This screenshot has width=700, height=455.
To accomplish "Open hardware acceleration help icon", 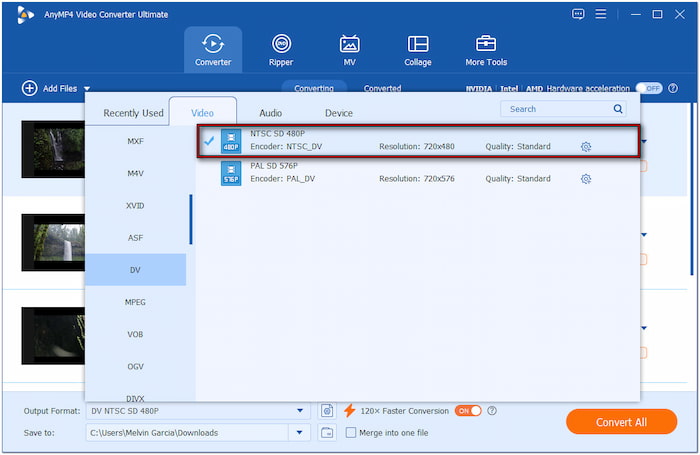I will click(x=673, y=88).
